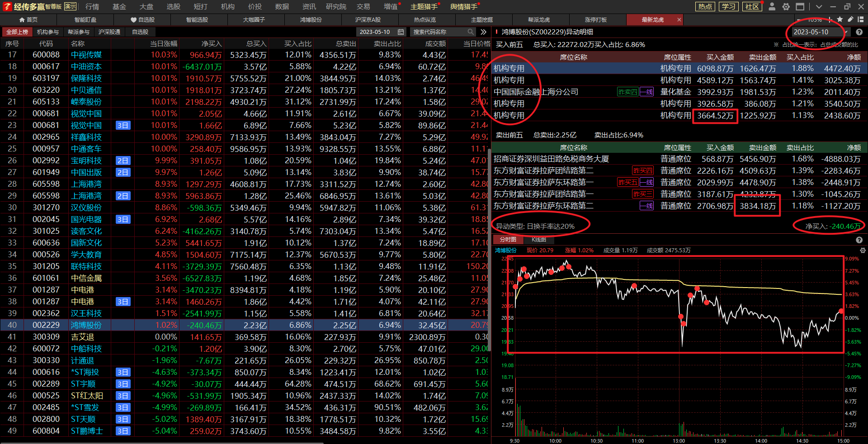This screenshot has height=444, width=868.
Task: Click 一线 tag on 东环路第二 row
Action: tap(646, 206)
